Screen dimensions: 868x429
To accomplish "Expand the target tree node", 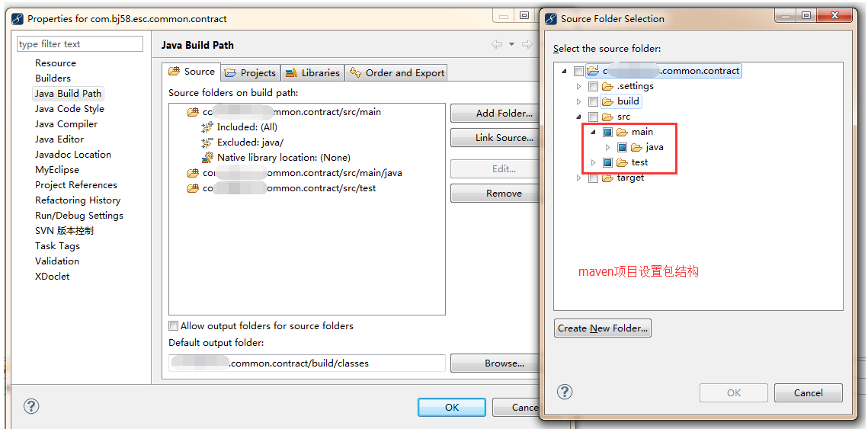I will (x=579, y=178).
